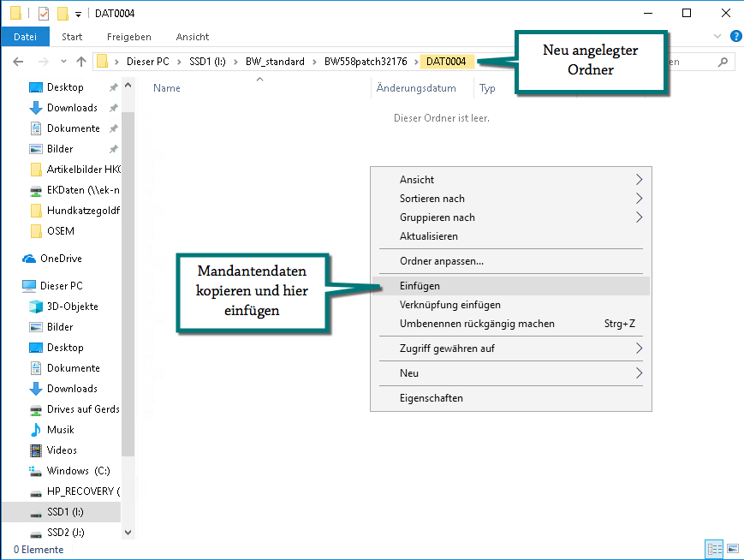This screenshot has width=744, height=560.
Task: Expand the ribbon with the chevron arrow
Action: [x=717, y=37]
